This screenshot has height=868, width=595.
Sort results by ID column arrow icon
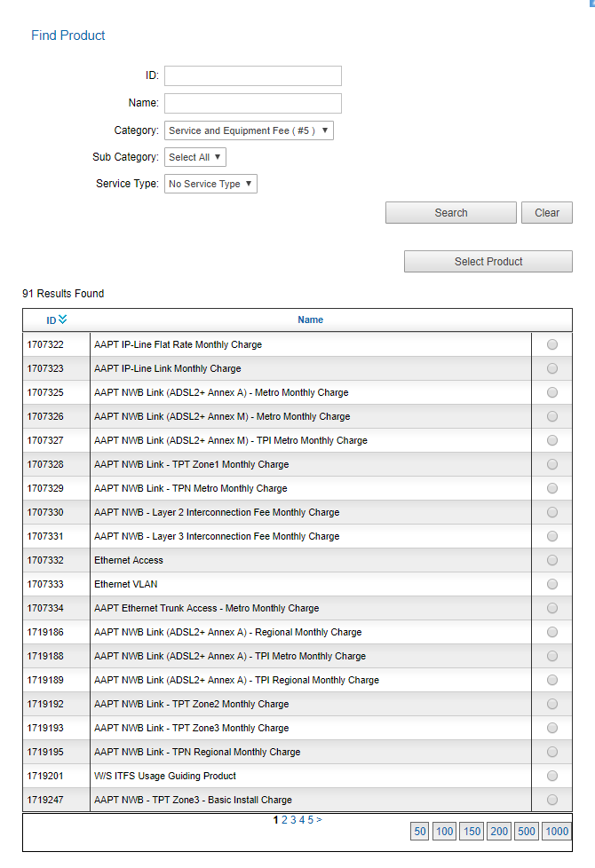[x=62, y=320]
